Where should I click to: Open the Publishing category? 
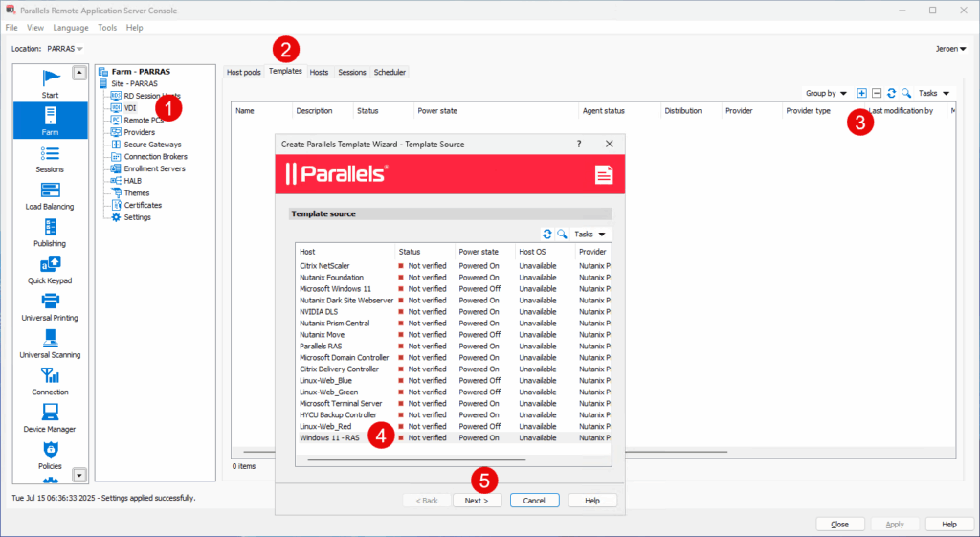pyautogui.click(x=50, y=233)
